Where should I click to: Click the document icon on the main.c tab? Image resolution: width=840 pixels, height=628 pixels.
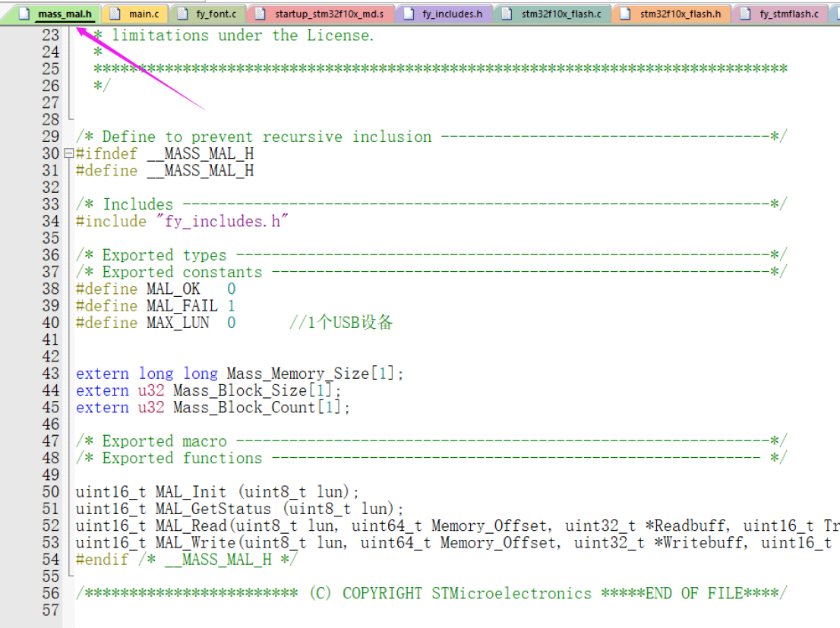point(116,13)
